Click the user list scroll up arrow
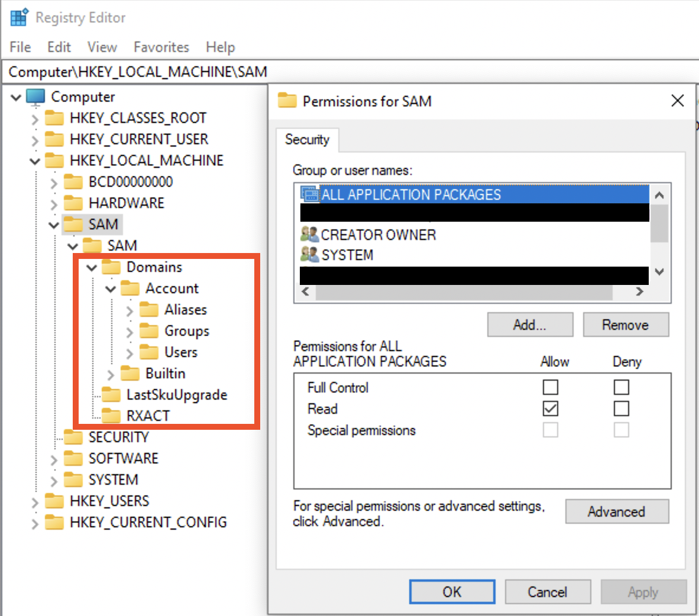Viewport: 699px width, 616px height. click(x=659, y=194)
